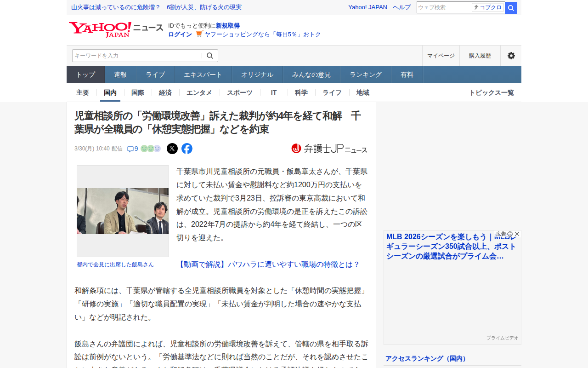The image size is (588, 368).
Task: Select the 速報 navigation tab
Action: pyautogui.click(x=120, y=75)
